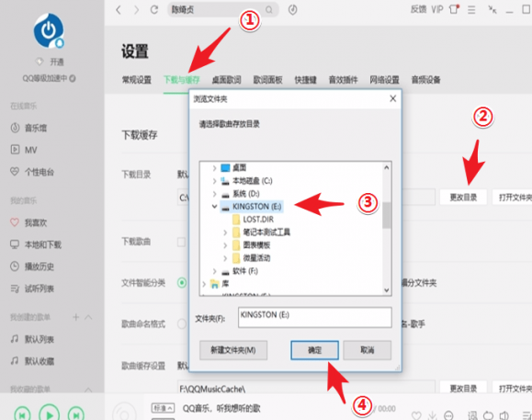Switch to 音效插件 tab
The width and height of the screenshot is (532, 420).
click(x=343, y=80)
